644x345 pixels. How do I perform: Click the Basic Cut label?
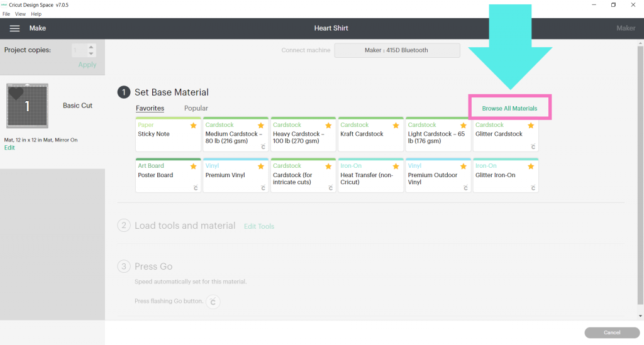[x=77, y=106]
